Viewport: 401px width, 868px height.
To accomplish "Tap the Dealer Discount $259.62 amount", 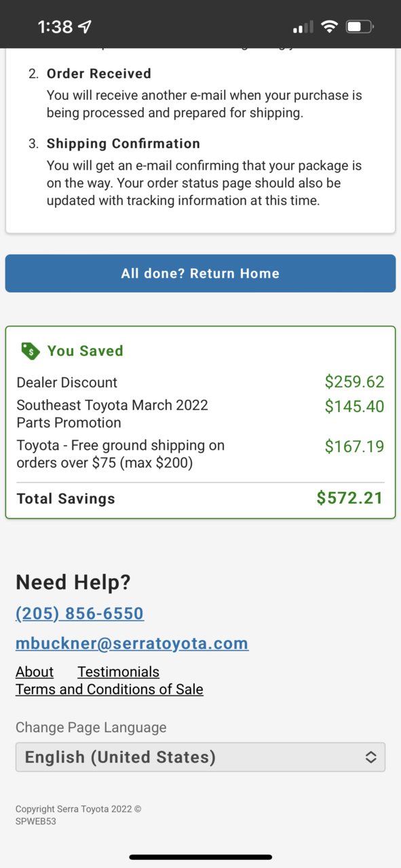I will [x=354, y=382].
